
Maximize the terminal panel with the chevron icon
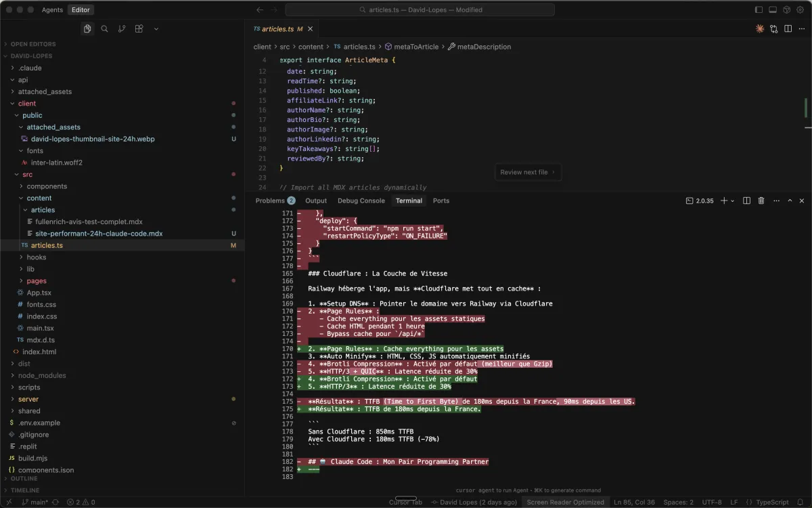[790, 200]
